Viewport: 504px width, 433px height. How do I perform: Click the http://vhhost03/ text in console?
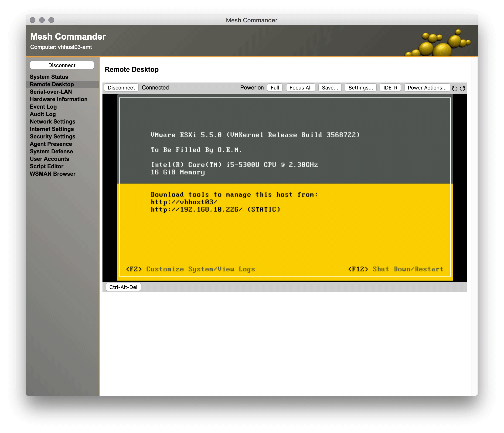(184, 202)
